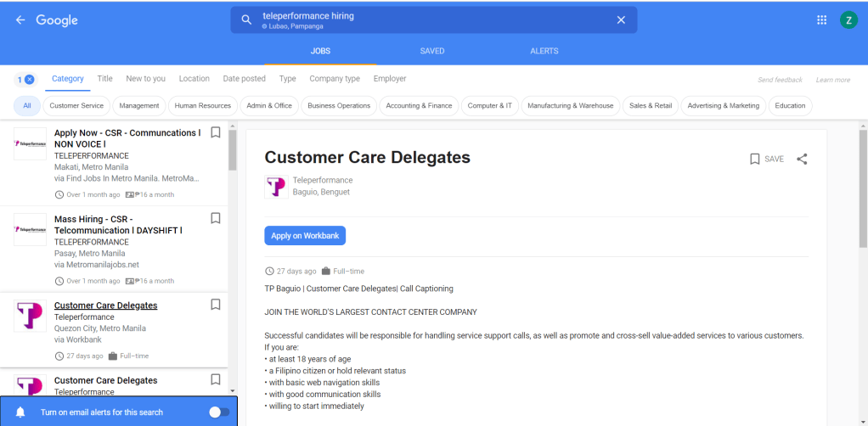Click the Send feedback link
Image resolution: width=868 pixels, height=426 pixels.
point(780,80)
